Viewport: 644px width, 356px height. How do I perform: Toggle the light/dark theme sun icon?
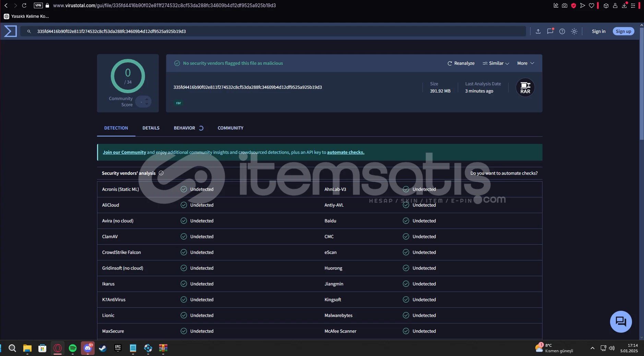point(574,31)
